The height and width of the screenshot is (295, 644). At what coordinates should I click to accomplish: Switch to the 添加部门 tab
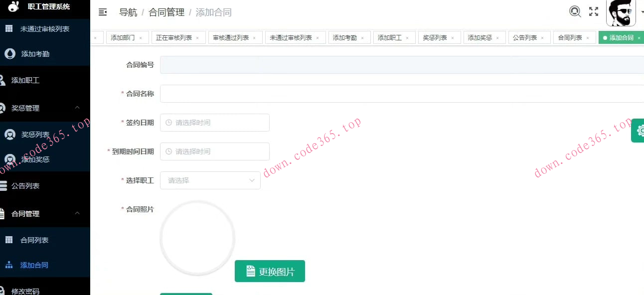coord(122,37)
